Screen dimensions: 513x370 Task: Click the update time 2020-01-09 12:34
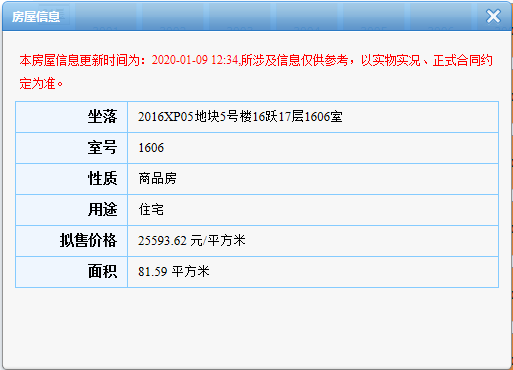[x=195, y=60]
